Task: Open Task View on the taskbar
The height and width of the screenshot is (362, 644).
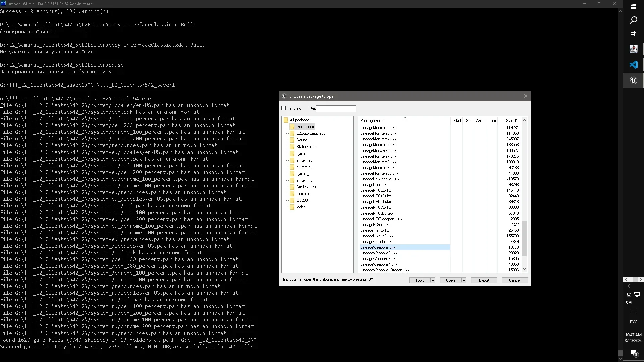Action: (x=633, y=33)
